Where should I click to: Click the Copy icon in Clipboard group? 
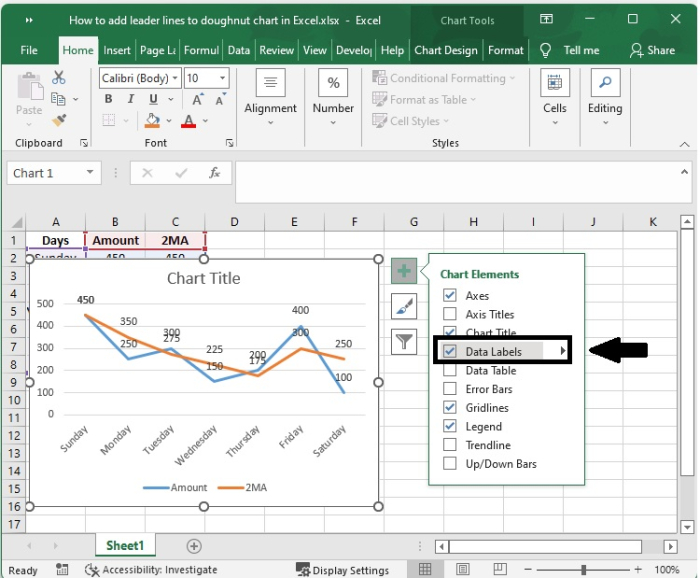tap(58, 99)
